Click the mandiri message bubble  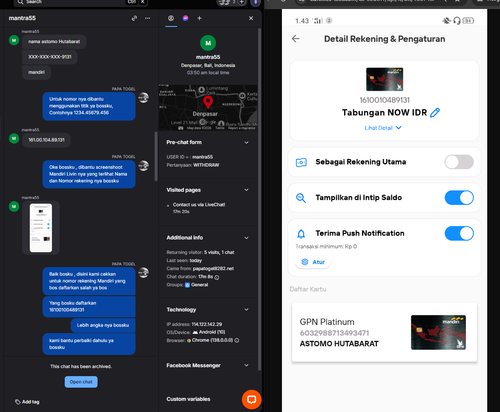pos(36,72)
